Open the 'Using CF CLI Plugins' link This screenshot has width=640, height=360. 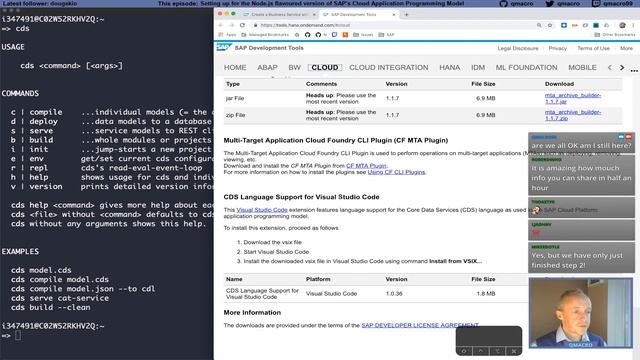[396, 172]
